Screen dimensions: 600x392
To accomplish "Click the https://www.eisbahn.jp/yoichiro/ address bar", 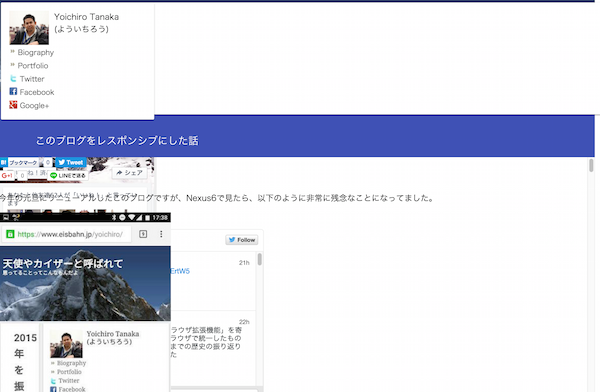I will coord(67,234).
